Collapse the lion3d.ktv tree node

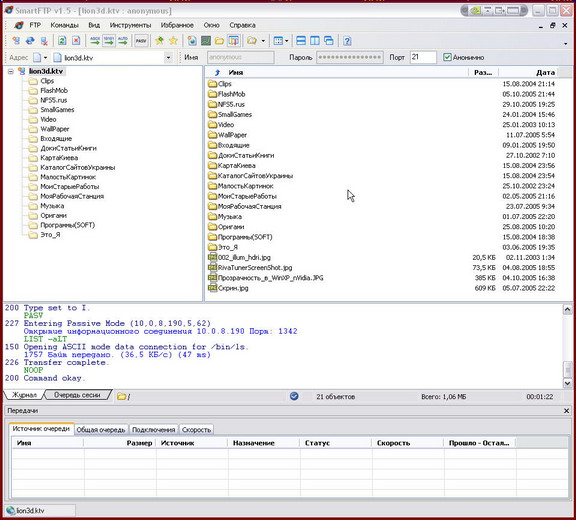pyautogui.click(x=11, y=71)
